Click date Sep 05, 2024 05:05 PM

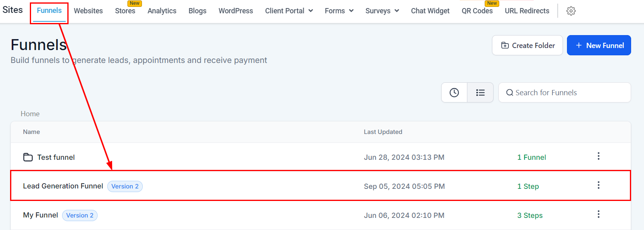pyautogui.click(x=404, y=186)
